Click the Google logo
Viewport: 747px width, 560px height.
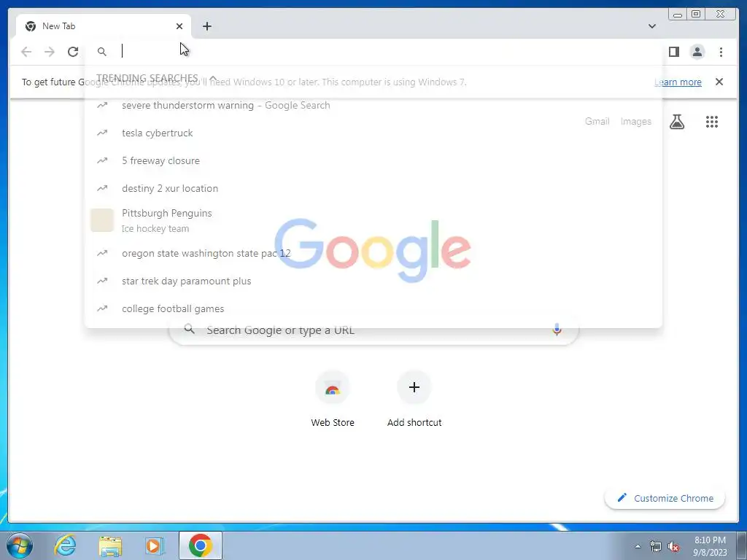pos(373,250)
